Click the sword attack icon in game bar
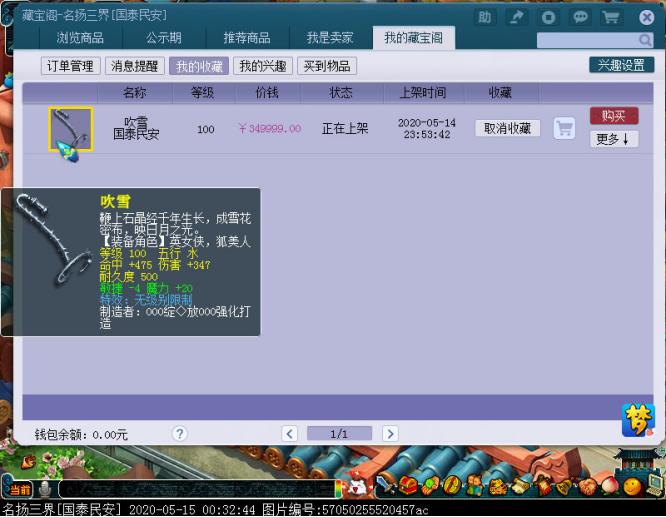The height and width of the screenshot is (517, 666). pos(385,485)
